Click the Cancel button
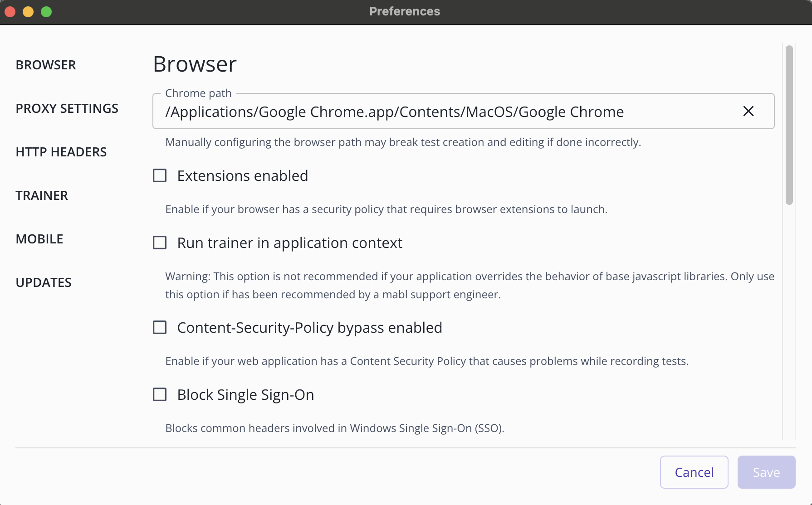The width and height of the screenshot is (812, 505). coord(694,472)
